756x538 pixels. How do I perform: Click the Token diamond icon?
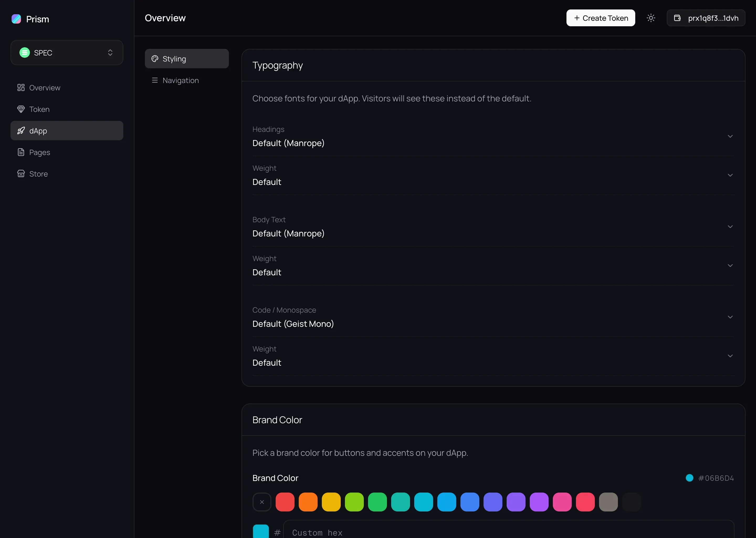(x=21, y=109)
